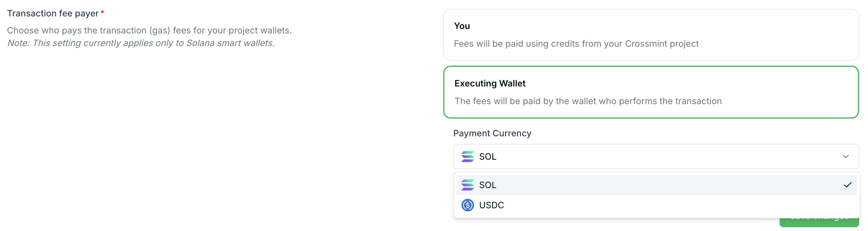
Task: Click the "Transaction fee payer" label
Action: pyautogui.click(x=53, y=13)
